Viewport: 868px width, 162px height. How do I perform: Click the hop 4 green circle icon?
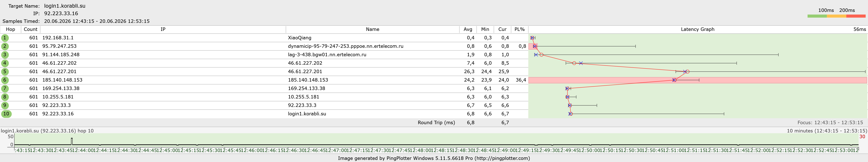(x=5, y=63)
